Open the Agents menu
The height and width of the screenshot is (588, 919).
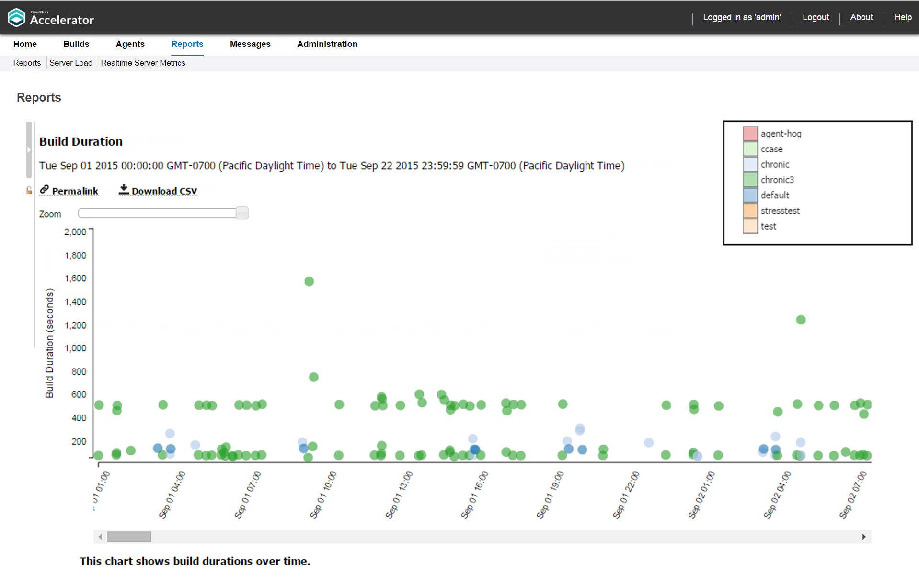click(130, 44)
